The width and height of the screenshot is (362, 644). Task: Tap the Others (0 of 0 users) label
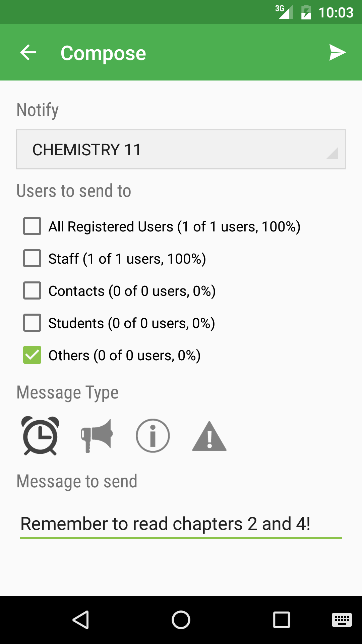(124, 356)
